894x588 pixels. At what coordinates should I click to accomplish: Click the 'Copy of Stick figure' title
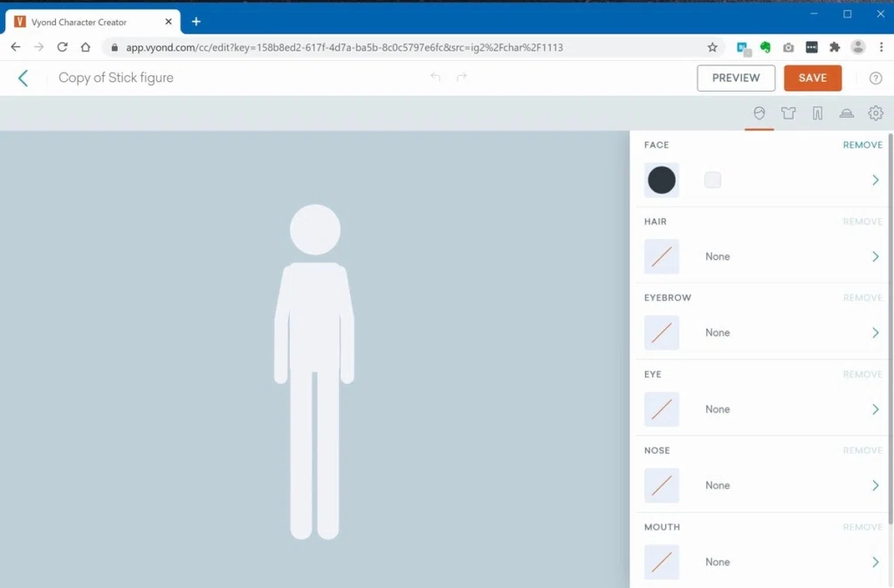tap(116, 78)
